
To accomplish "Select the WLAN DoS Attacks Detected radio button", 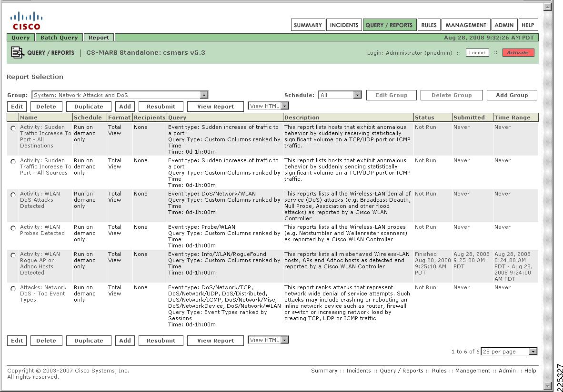I will tap(13, 195).
